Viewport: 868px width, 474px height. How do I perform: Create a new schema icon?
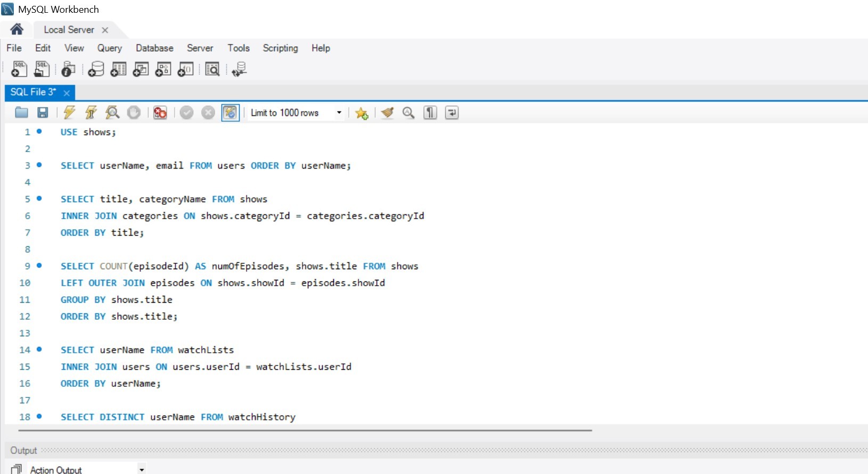pyautogui.click(x=96, y=69)
